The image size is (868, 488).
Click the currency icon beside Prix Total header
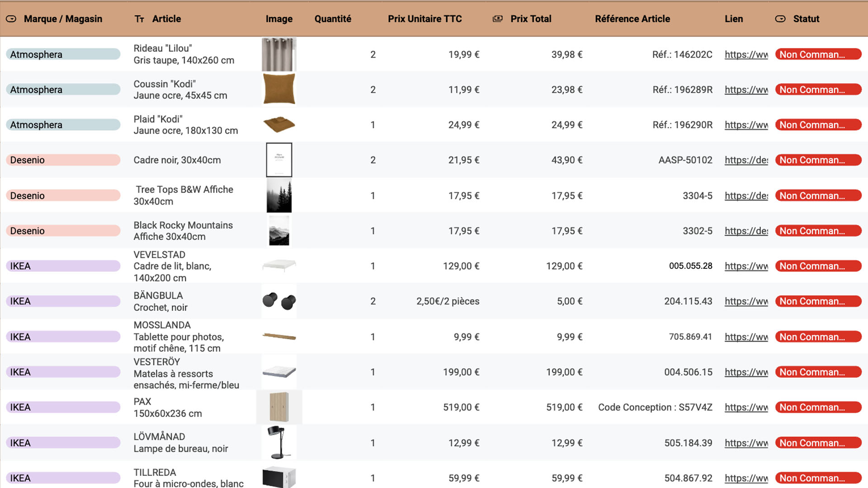[x=497, y=19]
